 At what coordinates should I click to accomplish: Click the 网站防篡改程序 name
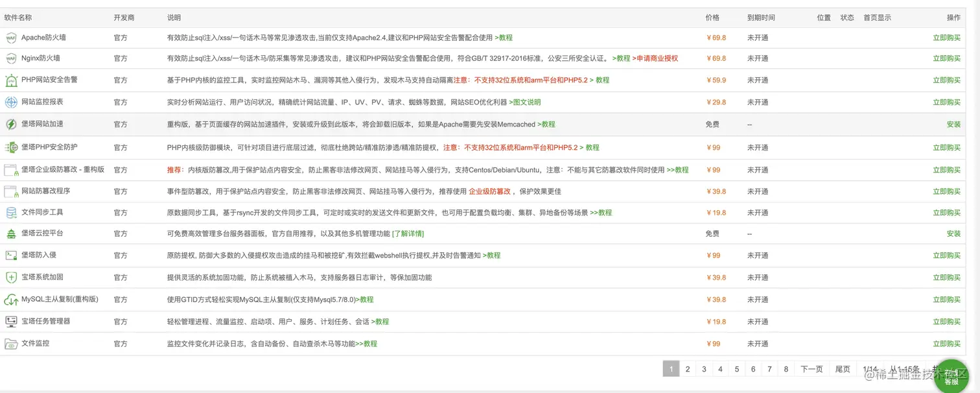coord(46,191)
